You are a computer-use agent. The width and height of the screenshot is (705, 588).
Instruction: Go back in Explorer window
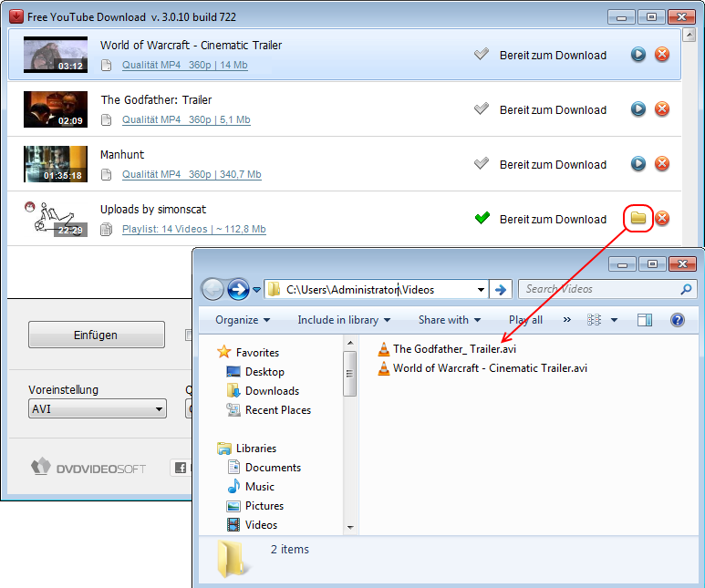pyautogui.click(x=213, y=290)
